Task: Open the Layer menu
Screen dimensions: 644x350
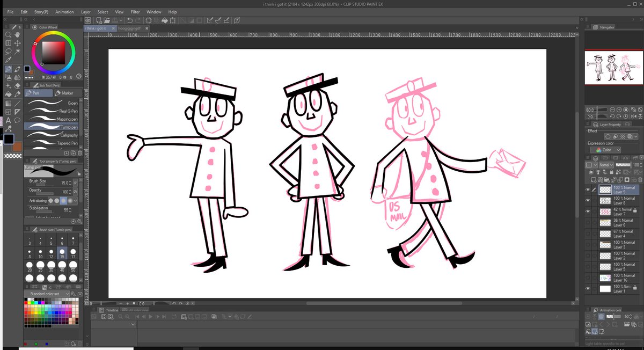Action: click(86, 12)
